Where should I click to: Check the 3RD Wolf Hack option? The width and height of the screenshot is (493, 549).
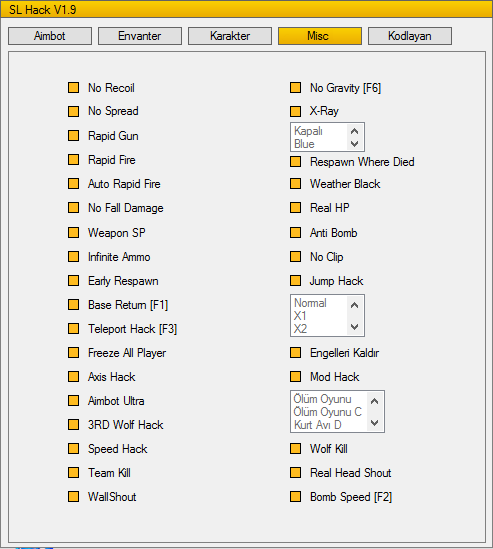point(73,425)
